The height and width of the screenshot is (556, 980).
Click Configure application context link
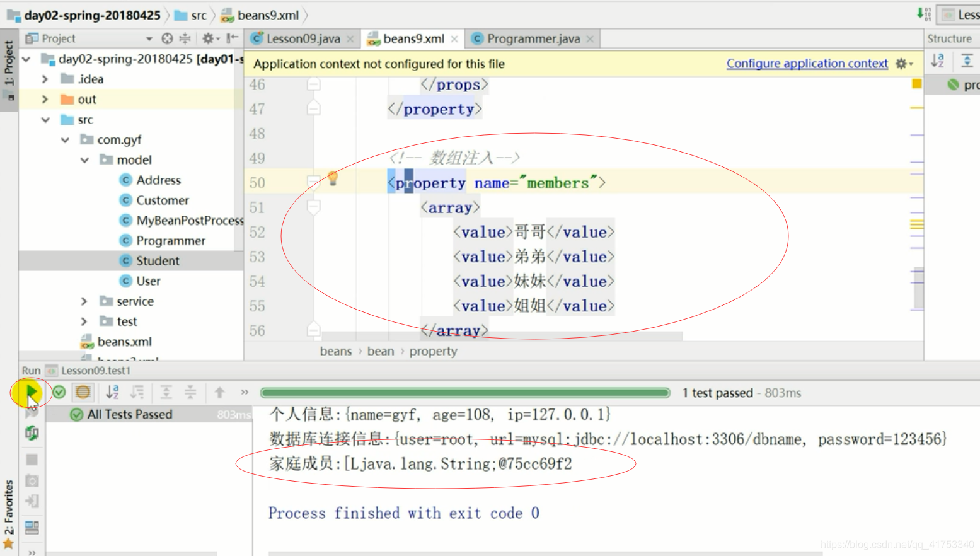click(807, 64)
